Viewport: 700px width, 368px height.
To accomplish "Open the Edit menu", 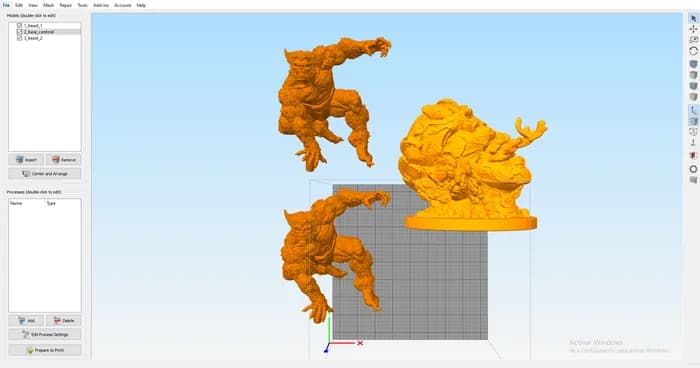I will coord(19,5).
